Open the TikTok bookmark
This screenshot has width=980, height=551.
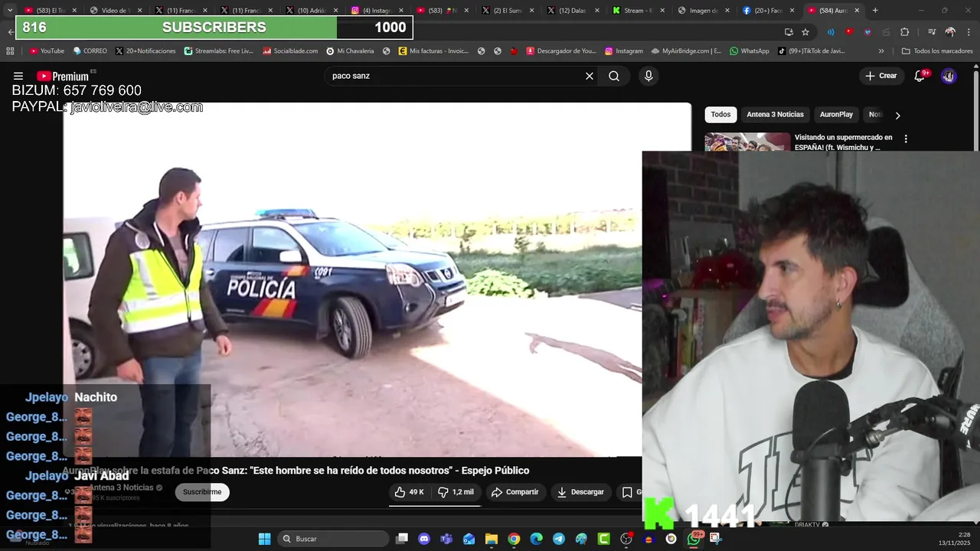(x=812, y=51)
